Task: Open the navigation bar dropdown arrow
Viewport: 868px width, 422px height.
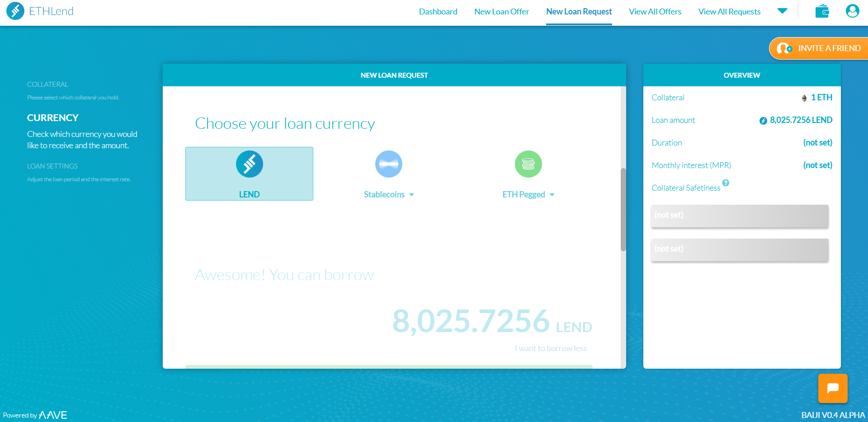Action: (x=783, y=10)
